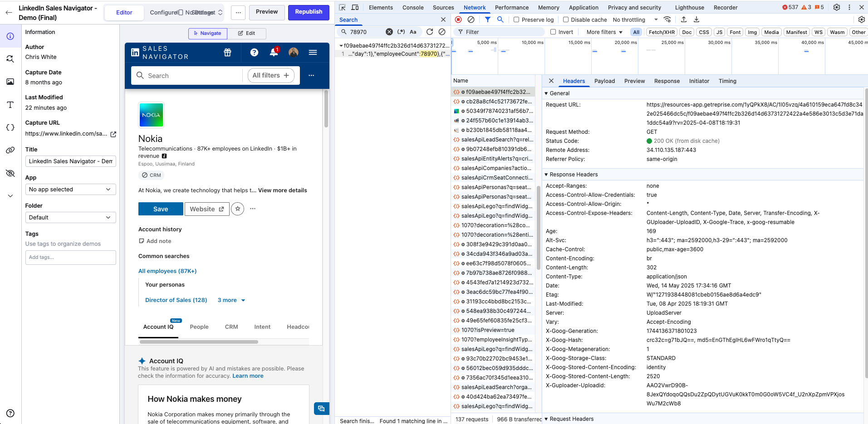Screen dimensions: 868x424
Task: Select the DevTools inspect element icon
Action: pyautogui.click(x=343, y=7)
